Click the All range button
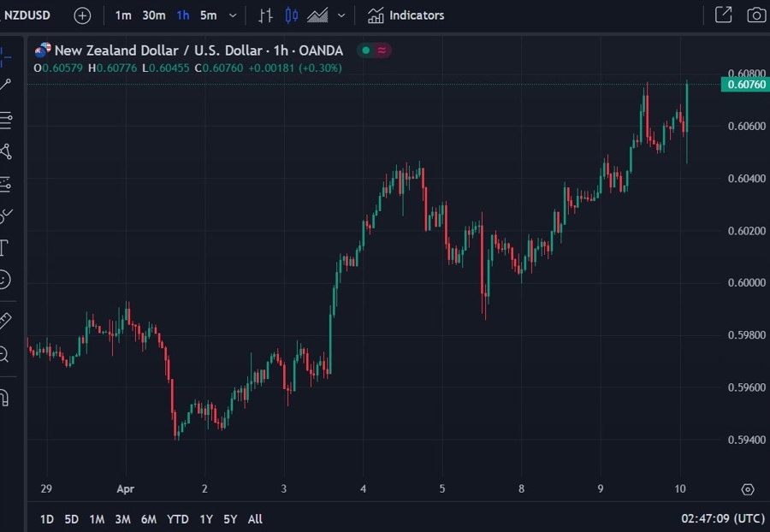The width and height of the screenshot is (770, 532). pyautogui.click(x=254, y=519)
